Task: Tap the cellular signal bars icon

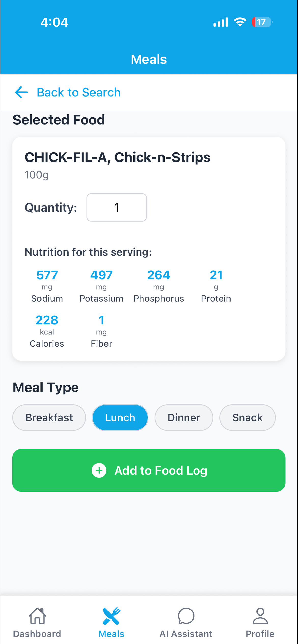Action: pyautogui.click(x=221, y=22)
